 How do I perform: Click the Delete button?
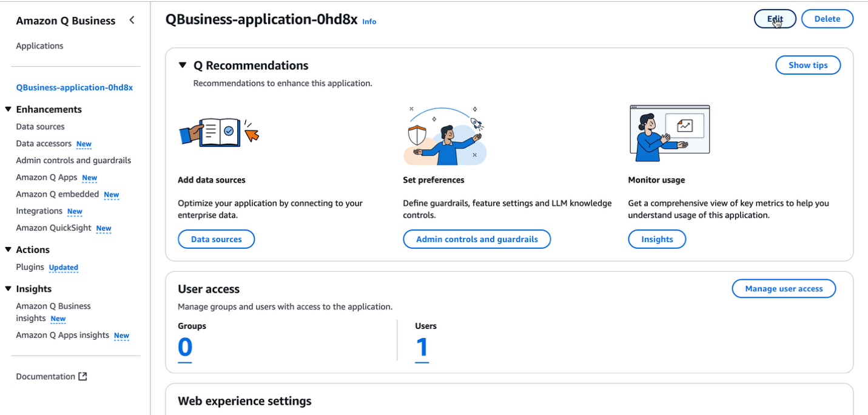827,19
